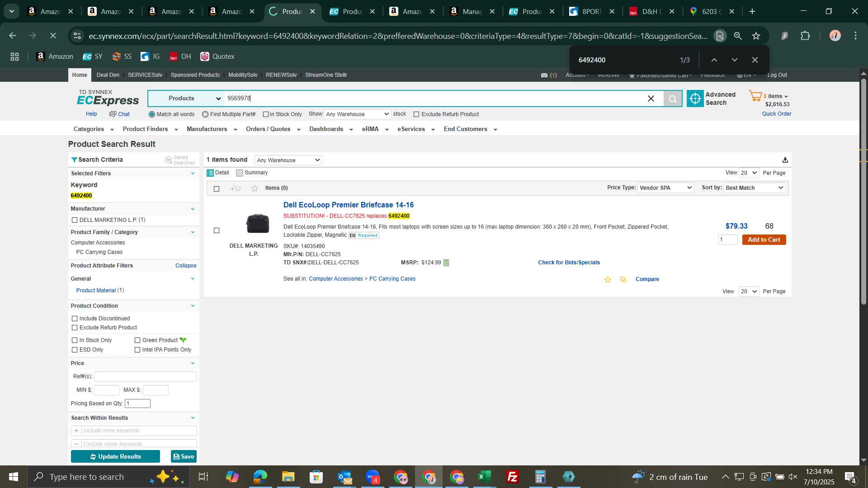Open Any Warehouse dropdown beside Show
The image size is (868, 488).
pos(357,114)
